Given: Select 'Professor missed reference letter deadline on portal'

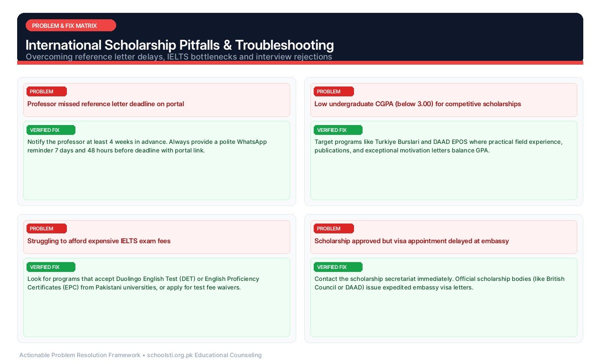Looking at the screenshot, I should 106,104.
